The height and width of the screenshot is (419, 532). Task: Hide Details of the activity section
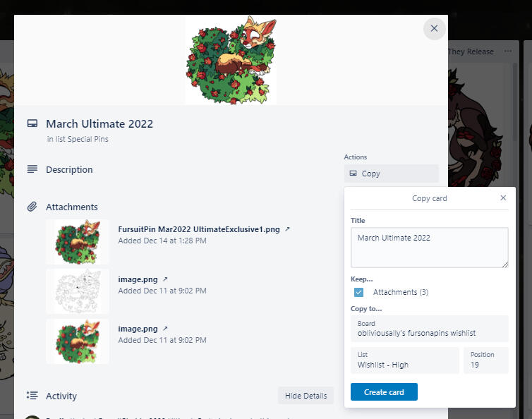pyautogui.click(x=306, y=396)
